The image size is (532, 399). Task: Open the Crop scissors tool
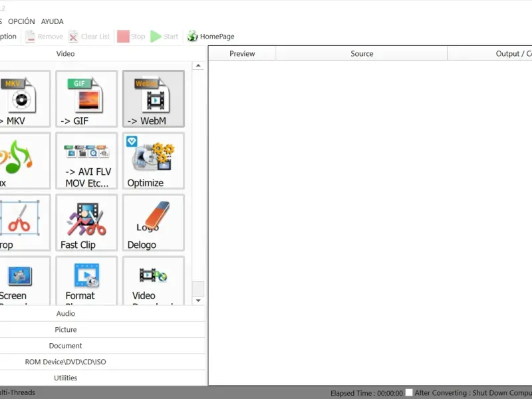[25, 223]
